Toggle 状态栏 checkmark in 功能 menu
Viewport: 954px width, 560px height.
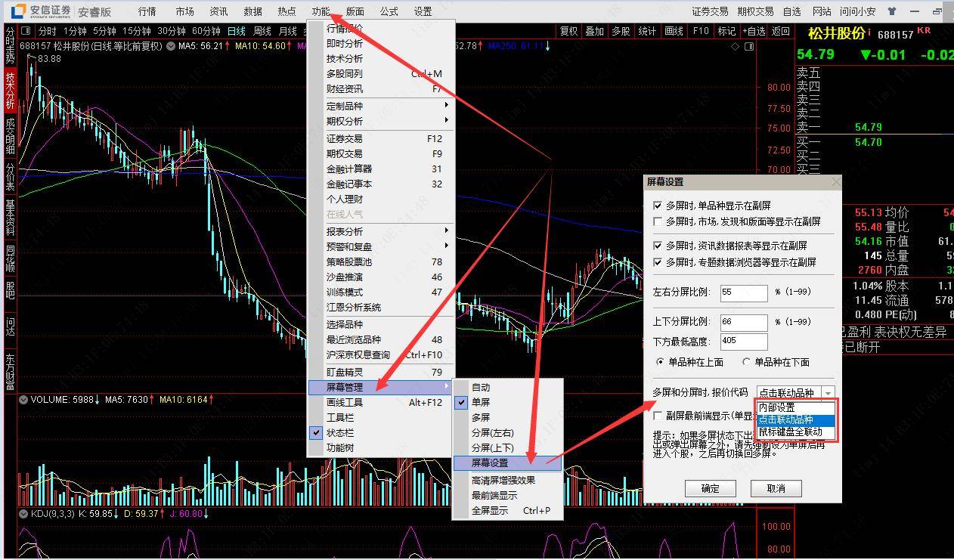click(317, 432)
